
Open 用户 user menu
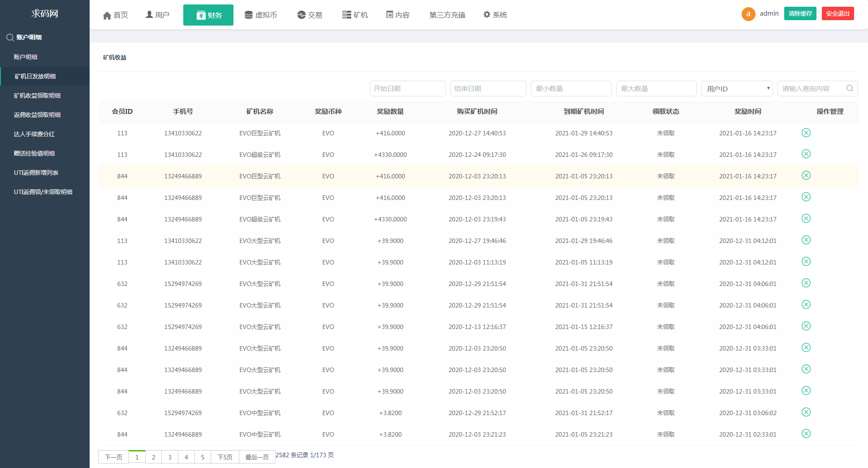pos(157,15)
